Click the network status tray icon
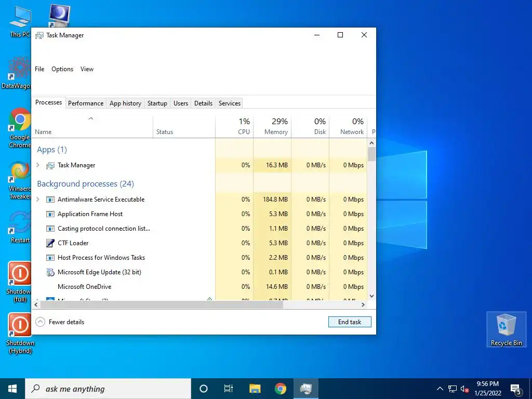This screenshot has width=532, height=399. [x=453, y=389]
